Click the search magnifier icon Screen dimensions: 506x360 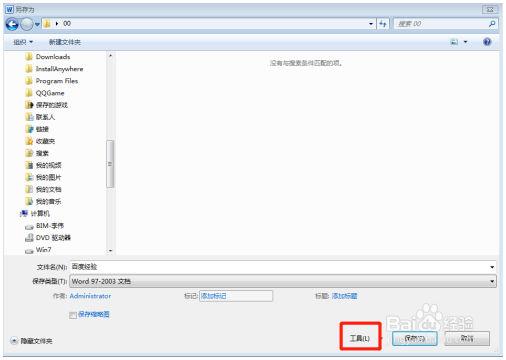pos(492,24)
